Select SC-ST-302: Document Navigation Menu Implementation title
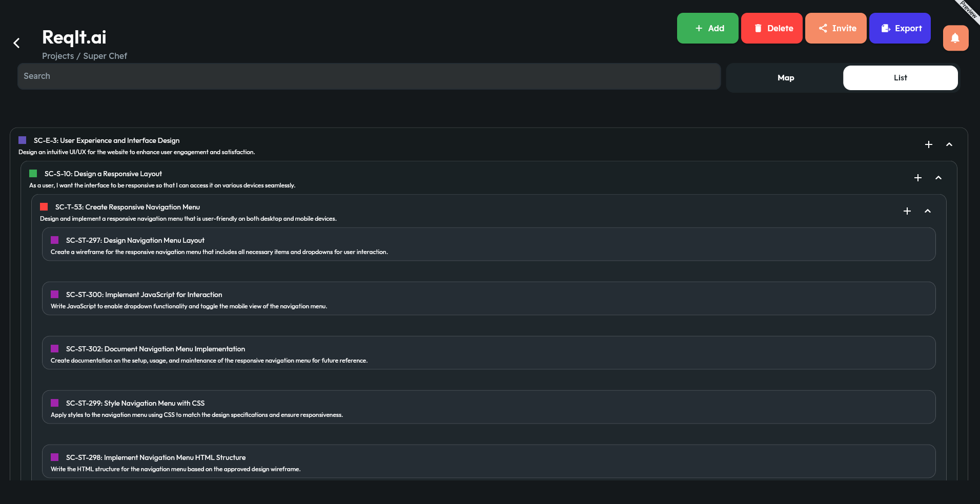Viewport: 980px width, 504px height. pyautogui.click(x=155, y=349)
